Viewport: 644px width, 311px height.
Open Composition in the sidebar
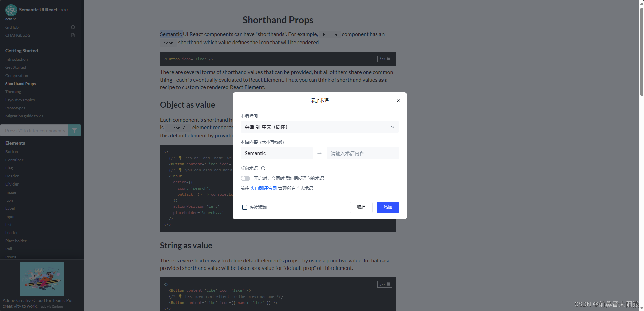(17, 76)
